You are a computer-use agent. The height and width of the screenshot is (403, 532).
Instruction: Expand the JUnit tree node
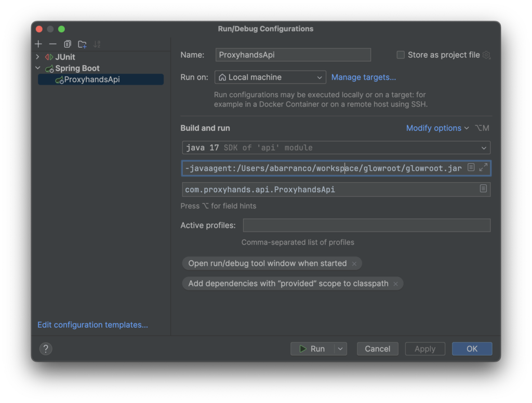(x=38, y=57)
